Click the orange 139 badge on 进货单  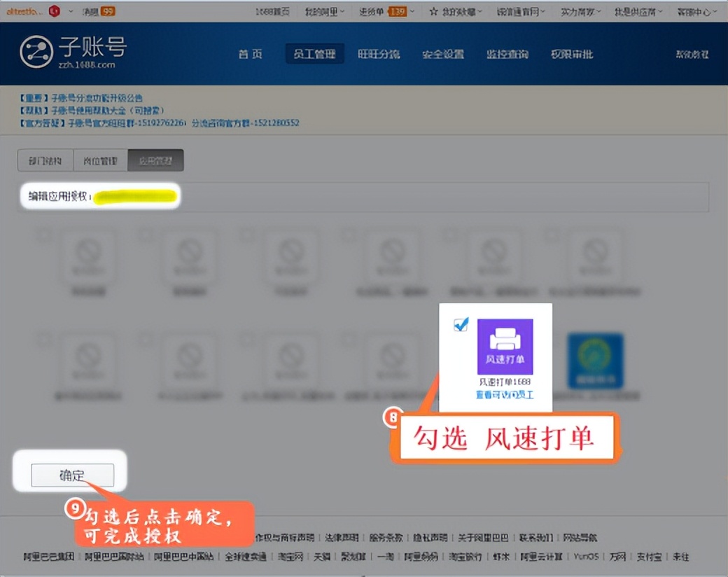397,11
